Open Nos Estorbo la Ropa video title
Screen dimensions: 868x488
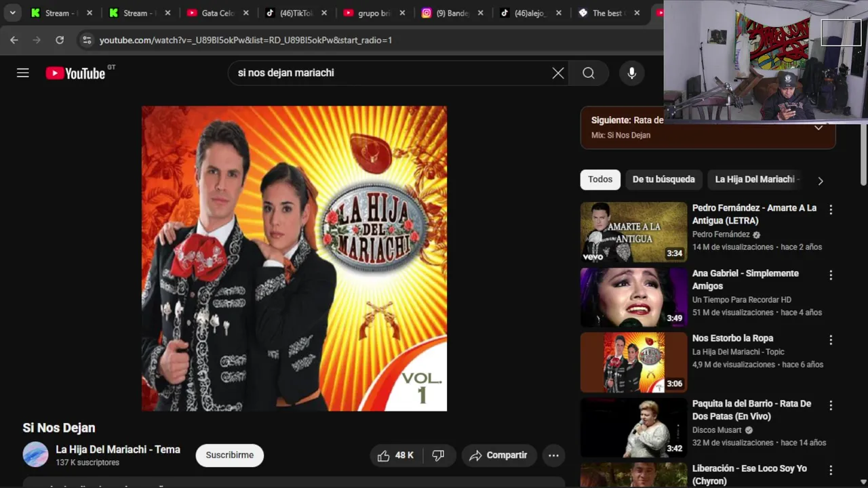[732, 338]
